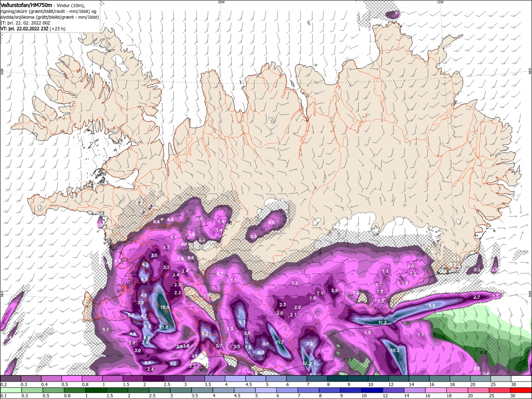This screenshot has height=399, width=532.
Task: Click the deep blue lower swatch at 10
Action: [x=372, y=390]
